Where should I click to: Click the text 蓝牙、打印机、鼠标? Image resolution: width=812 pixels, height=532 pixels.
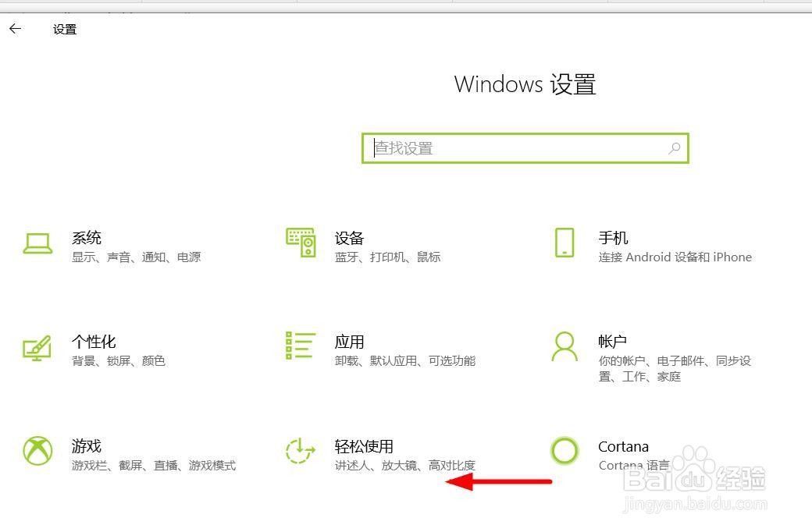click(x=388, y=257)
